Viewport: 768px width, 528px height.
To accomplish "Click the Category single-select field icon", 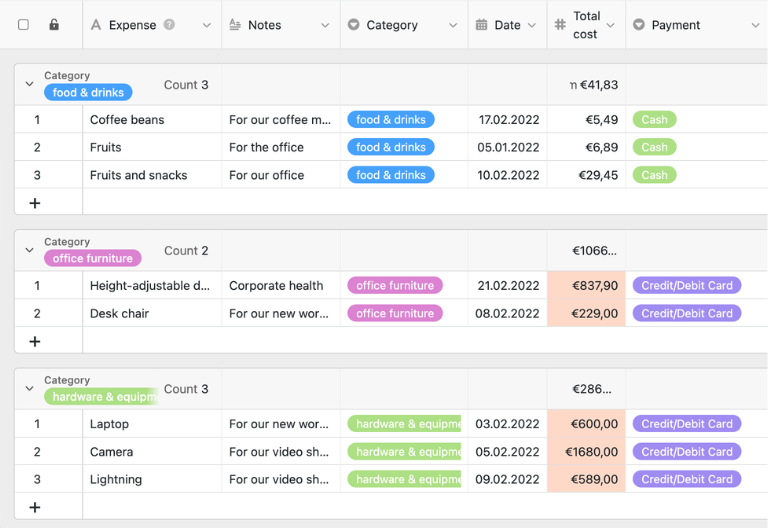I will [353, 25].
